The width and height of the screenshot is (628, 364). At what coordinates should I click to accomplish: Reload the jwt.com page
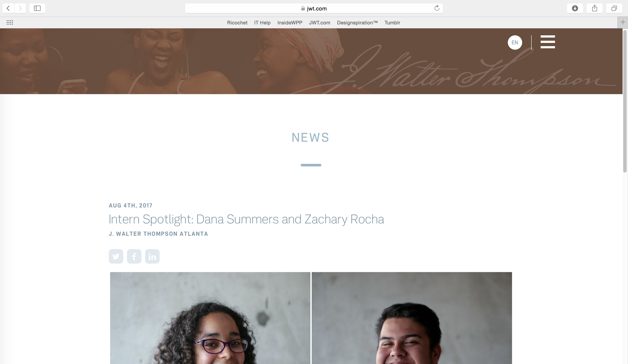[x=437, y=8]
